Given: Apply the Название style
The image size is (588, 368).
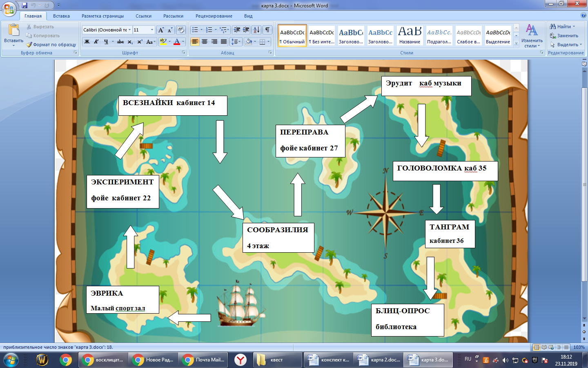Looking at the screenshot, I should [410, 36].
